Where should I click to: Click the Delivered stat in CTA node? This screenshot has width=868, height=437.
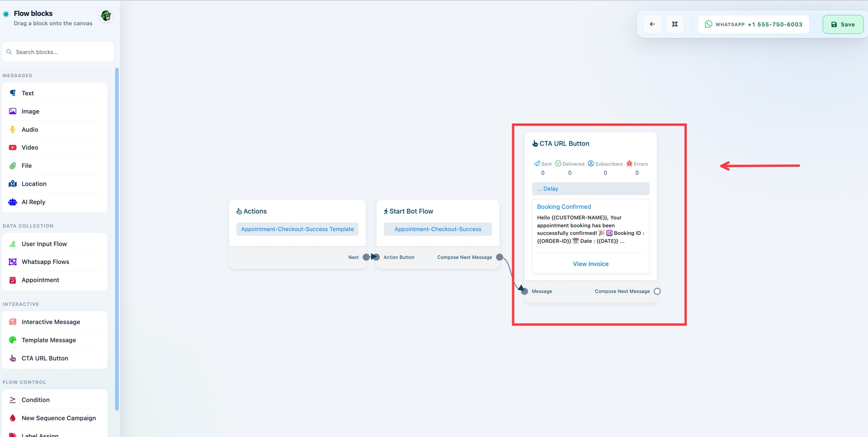[570, 168]
